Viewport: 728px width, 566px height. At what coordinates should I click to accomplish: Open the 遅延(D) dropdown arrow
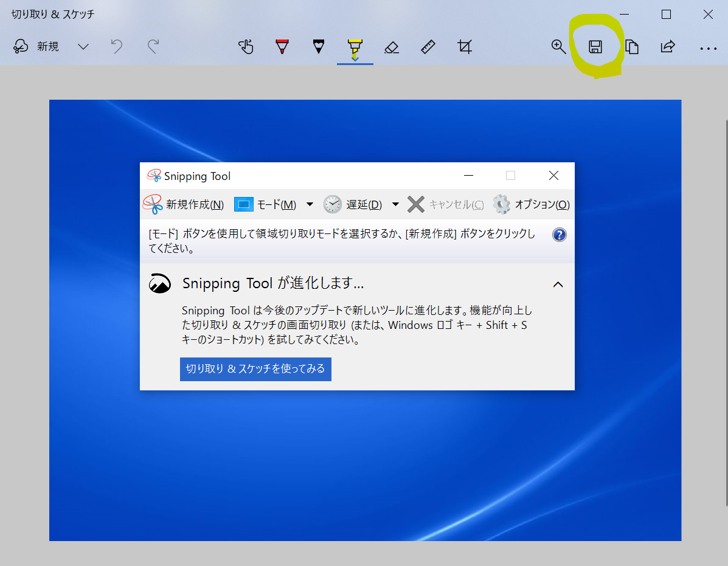[395, 204]
